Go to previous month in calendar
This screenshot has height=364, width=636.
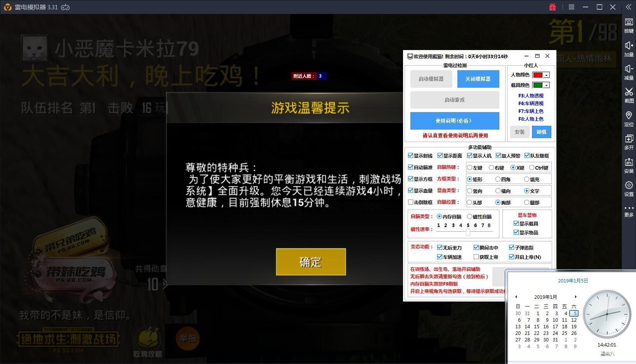516,297
